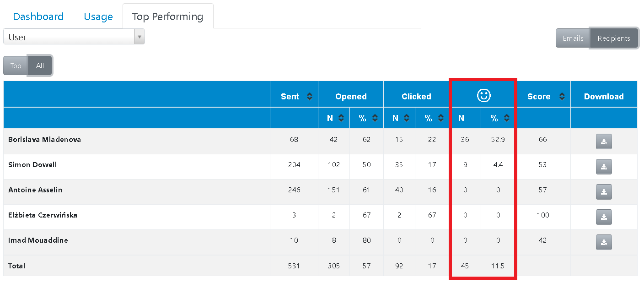
Task: Switch view to Recipients
Action: (614, 38)
